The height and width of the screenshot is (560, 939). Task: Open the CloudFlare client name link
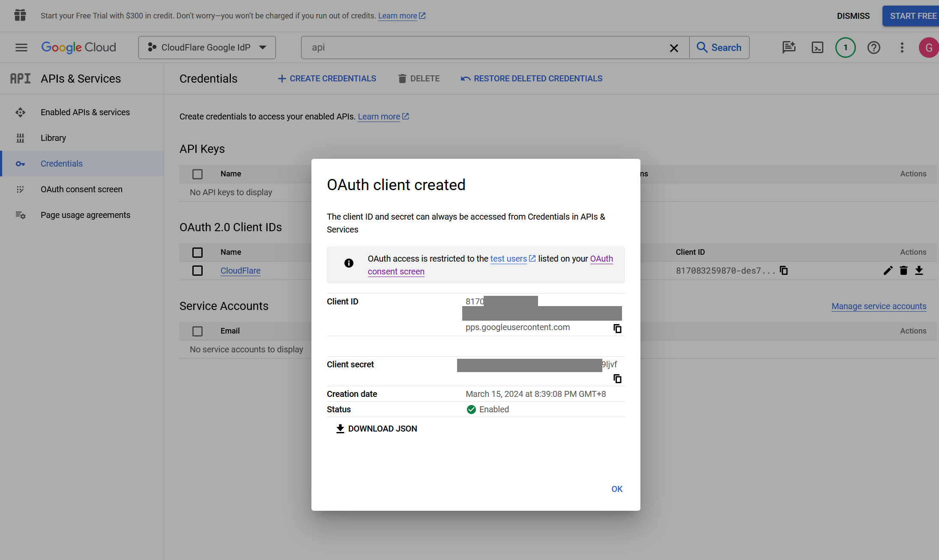click(240, 271)
